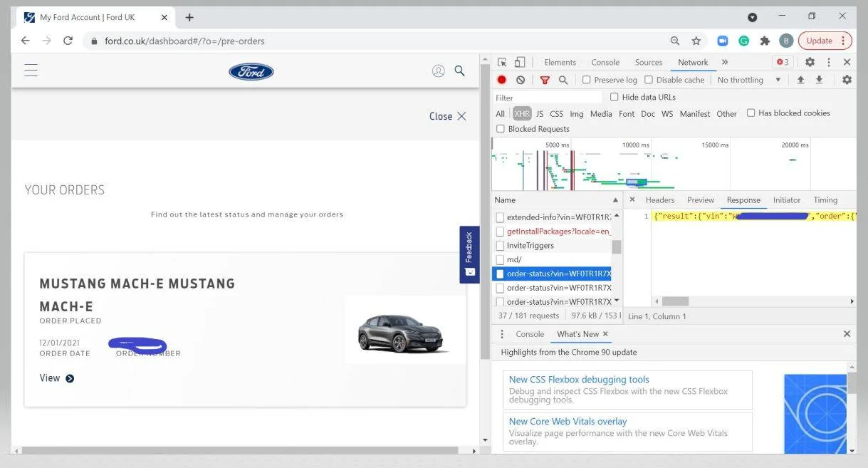The image size is (868, 468).
Task: Select the getInstallPackages request
Action: 553,232
